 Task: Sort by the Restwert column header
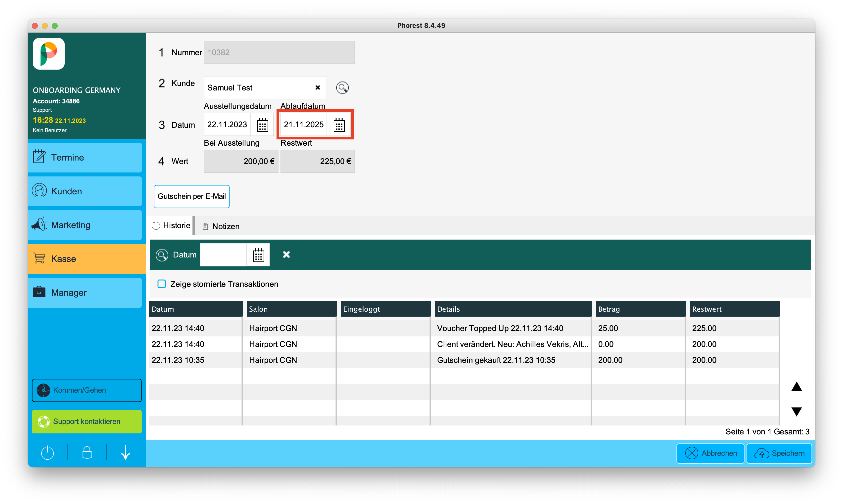[735, 309]
